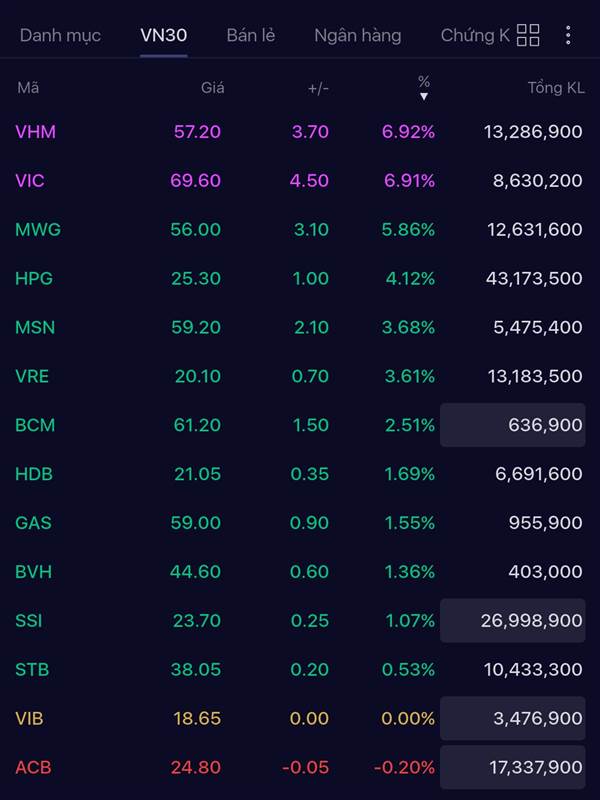Open the grid layout view icon
600x800 pixels.
pos(528,36)
